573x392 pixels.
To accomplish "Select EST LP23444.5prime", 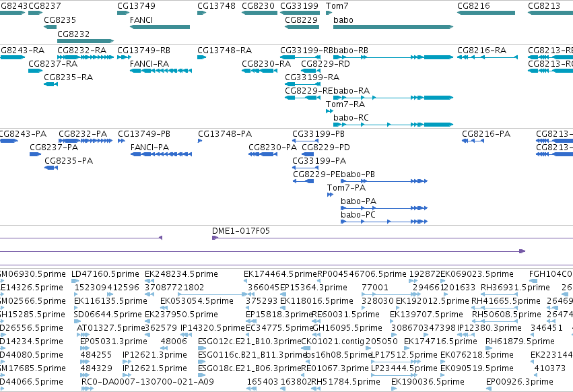I will (404, 368).
